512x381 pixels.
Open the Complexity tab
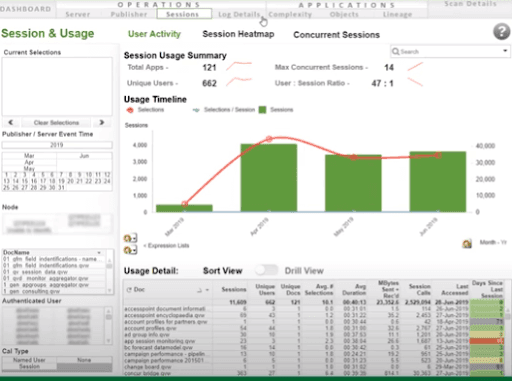[290, 14]
